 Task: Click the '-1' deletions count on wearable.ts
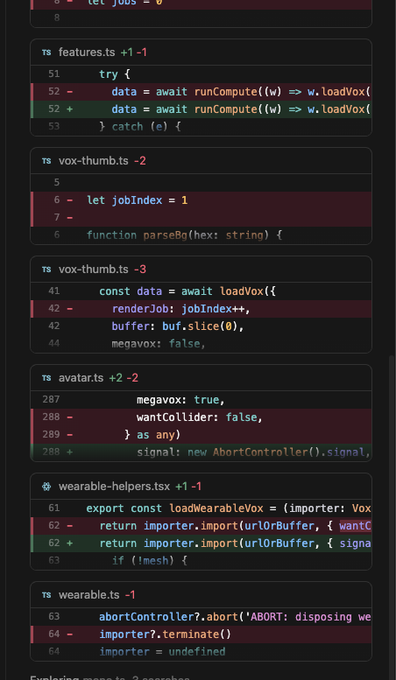click(130, 595)
